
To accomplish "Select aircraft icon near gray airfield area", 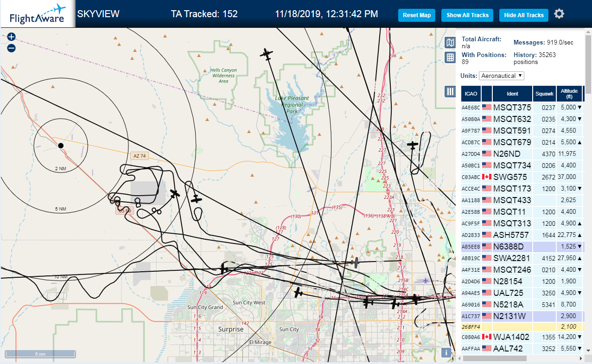I will click(x=175, y=193).
